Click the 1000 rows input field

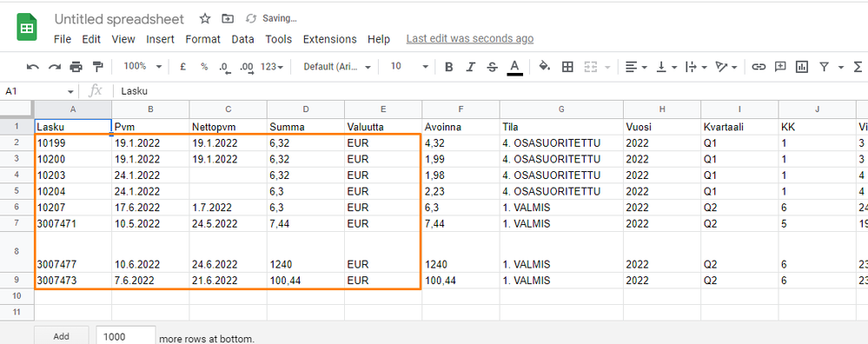tap(126, 336)
